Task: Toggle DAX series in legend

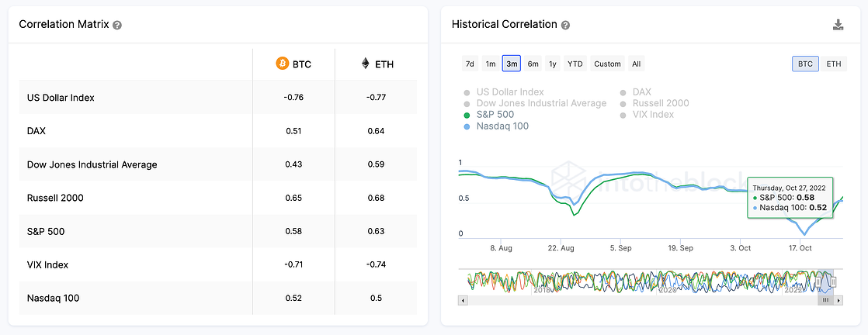Action: click(x=636, y=92)
